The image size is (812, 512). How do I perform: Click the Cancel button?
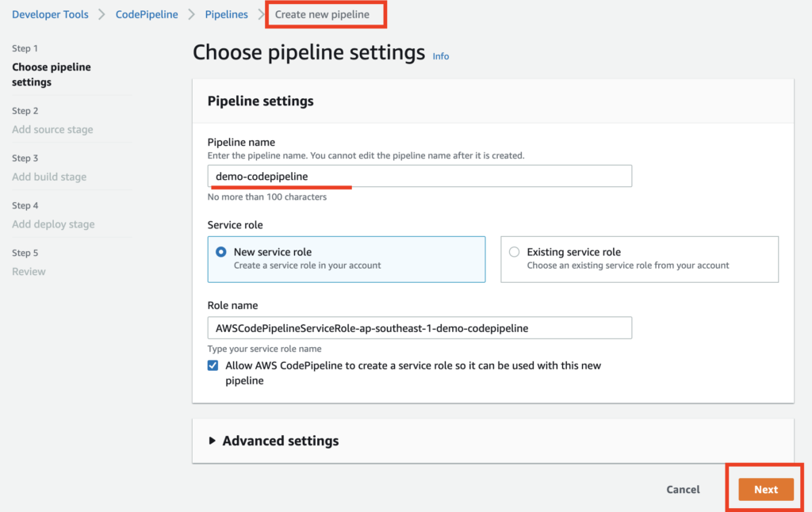click(683, 490)
